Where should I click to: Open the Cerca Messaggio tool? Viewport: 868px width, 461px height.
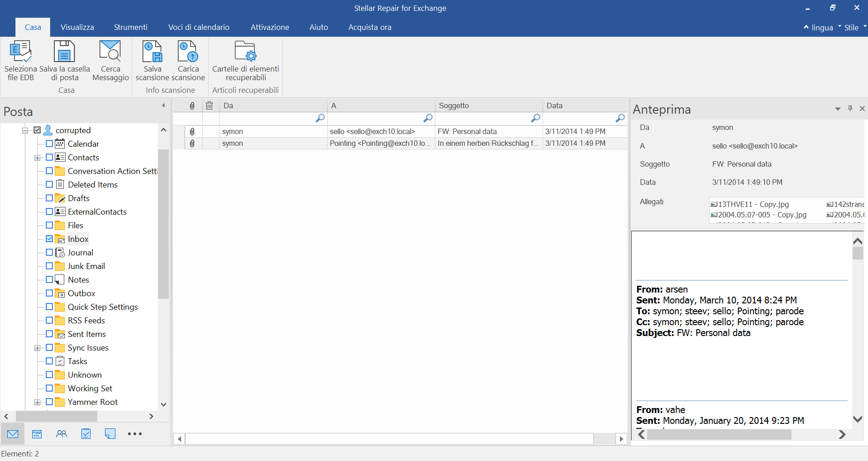(x=110, y=61)
